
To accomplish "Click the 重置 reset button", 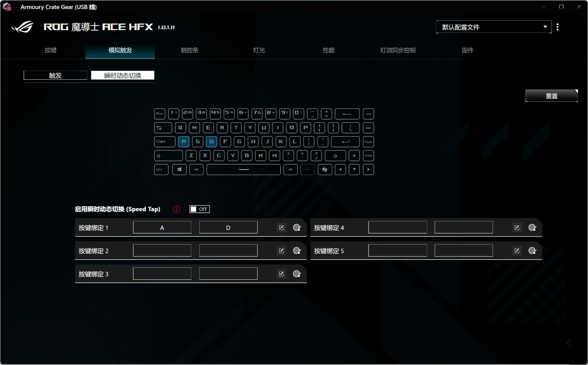I will pyautogui.click(x=551, y=96).
